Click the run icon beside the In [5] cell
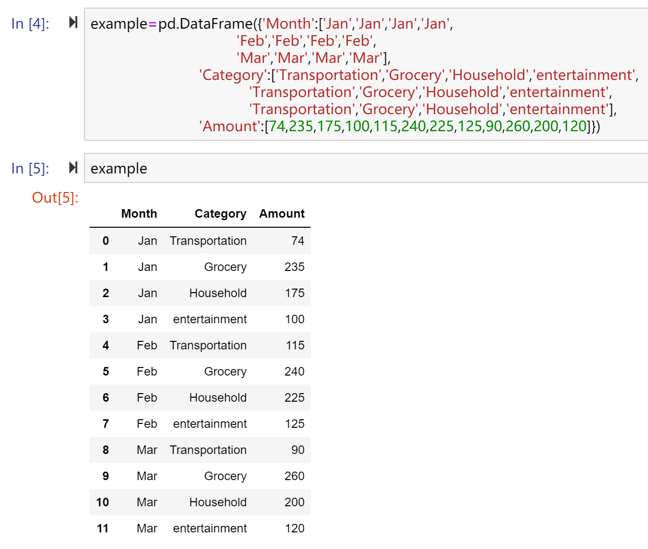The image size is (648, 549). pyautogui.click(x=73, y=168)
